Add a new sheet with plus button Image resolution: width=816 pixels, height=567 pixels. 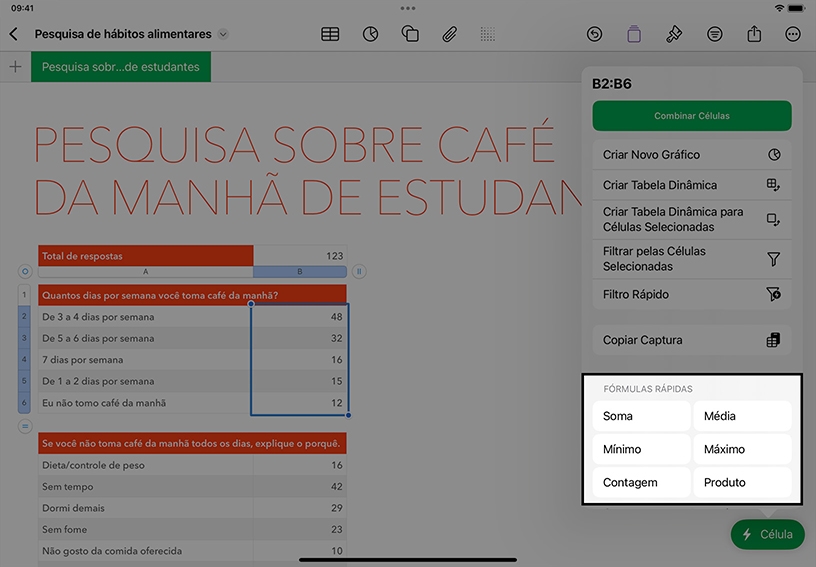click(x=16, y=67)
